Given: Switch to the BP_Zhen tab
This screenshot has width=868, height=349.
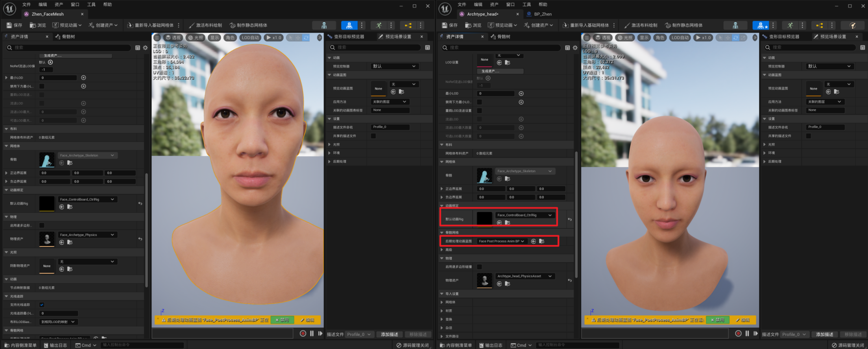Looking at the screenshot, I should 542,14.
